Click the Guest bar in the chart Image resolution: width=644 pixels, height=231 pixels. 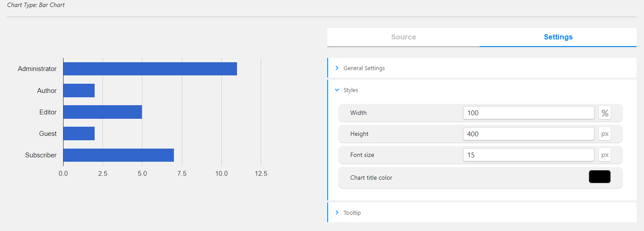pos(79,133)
